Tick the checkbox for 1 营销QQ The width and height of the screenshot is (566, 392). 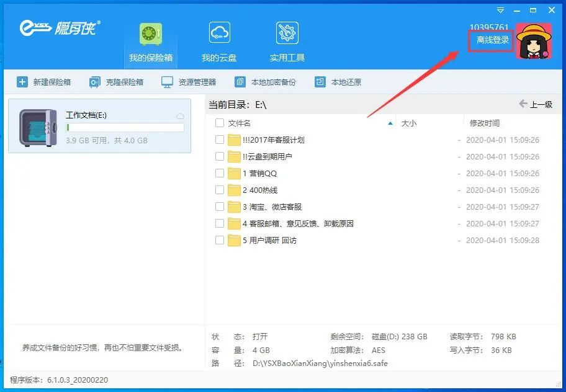(219, 173)
